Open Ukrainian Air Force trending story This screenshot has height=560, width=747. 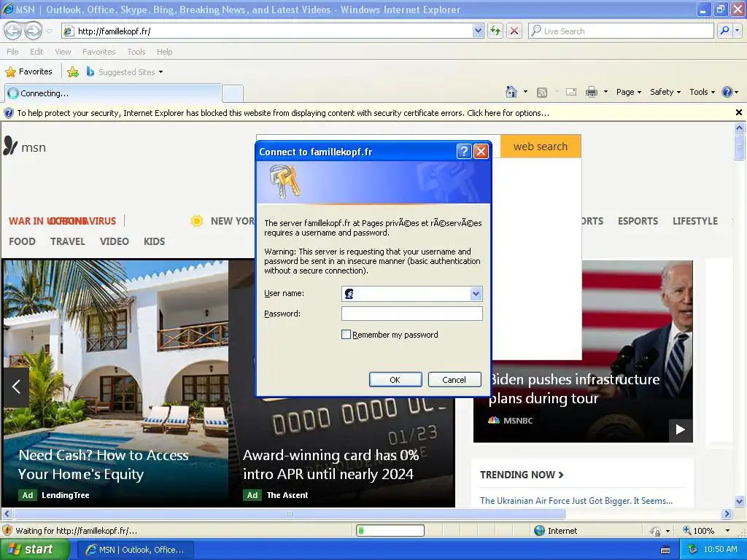tap(576, 500)
